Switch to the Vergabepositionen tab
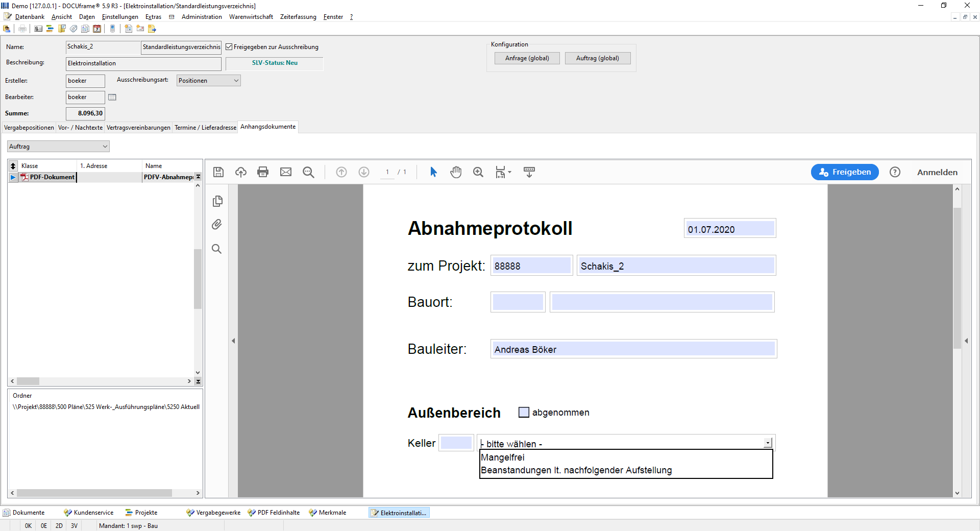Viewport: 980px width, 531px height. (x=29, y=128)
